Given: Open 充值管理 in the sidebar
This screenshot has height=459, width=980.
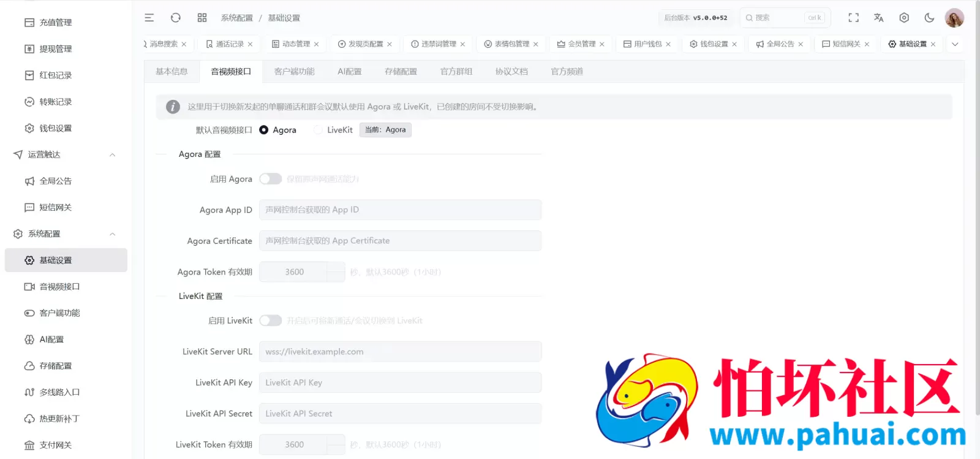Looking at the screenshot, I should [x=66, y=23].
